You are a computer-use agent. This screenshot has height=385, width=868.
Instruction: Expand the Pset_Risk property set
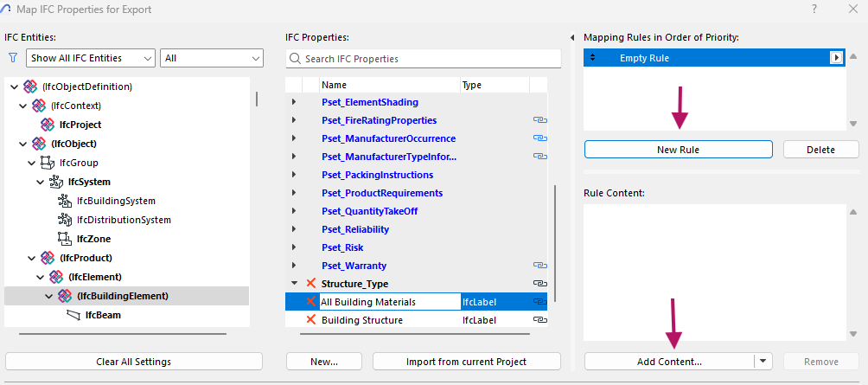(294, 247)
